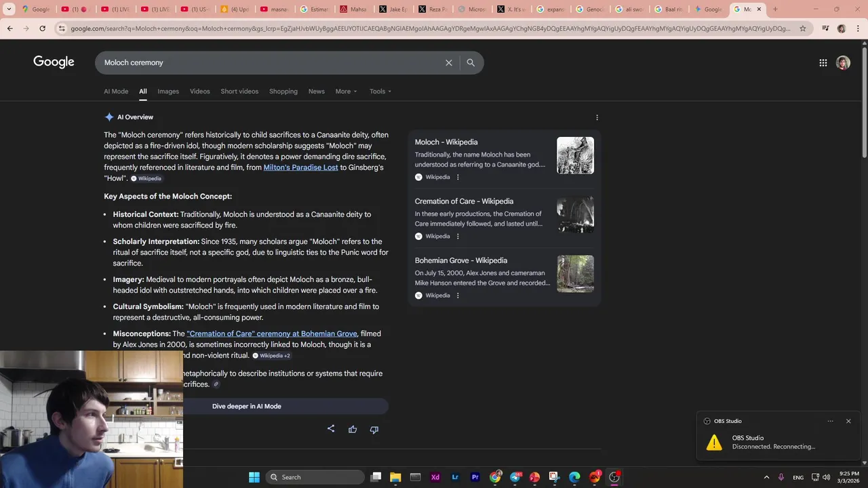868x488 pixels.
Task: Open Premiere Pro from taskbar
Action: tap(475, 477)
